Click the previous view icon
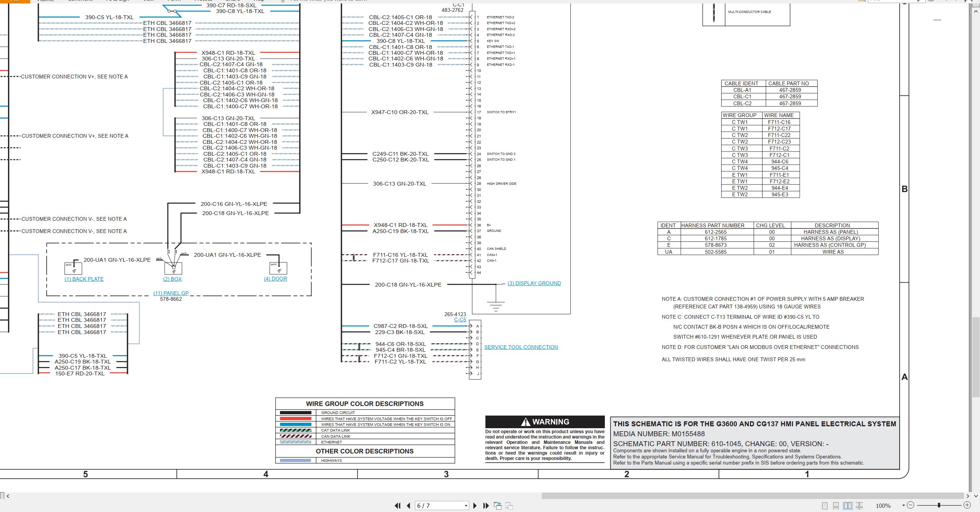 tap(498, 506)
